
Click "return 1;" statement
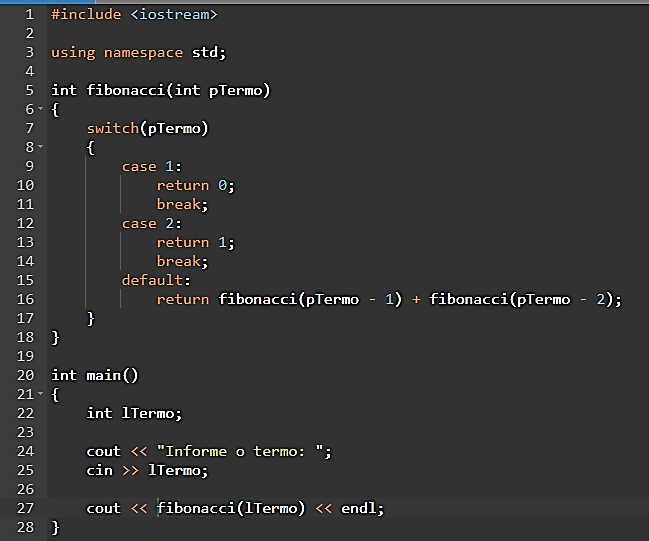(x=195, y=243)
